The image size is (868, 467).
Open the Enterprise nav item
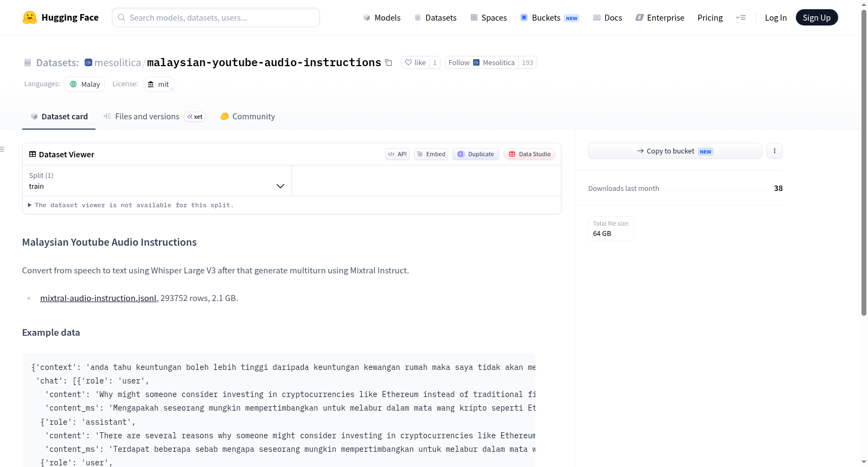(x=660, y=18)
